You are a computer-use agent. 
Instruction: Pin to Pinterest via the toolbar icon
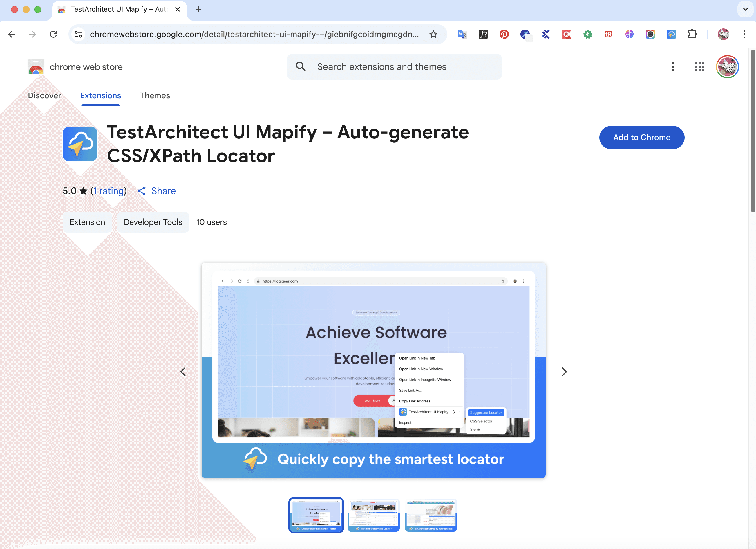point(504,34)
